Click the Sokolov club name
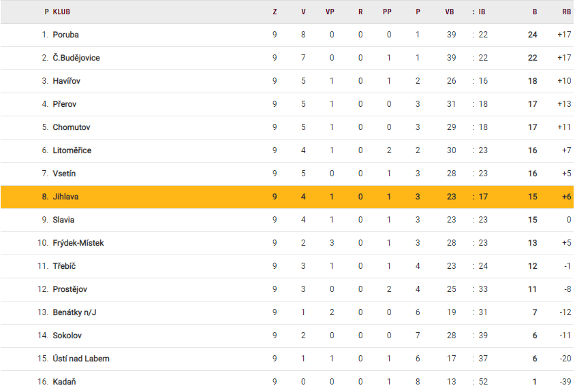Image resolution: width=575 pixels, height=392 pixels. (x=67, y=336)
